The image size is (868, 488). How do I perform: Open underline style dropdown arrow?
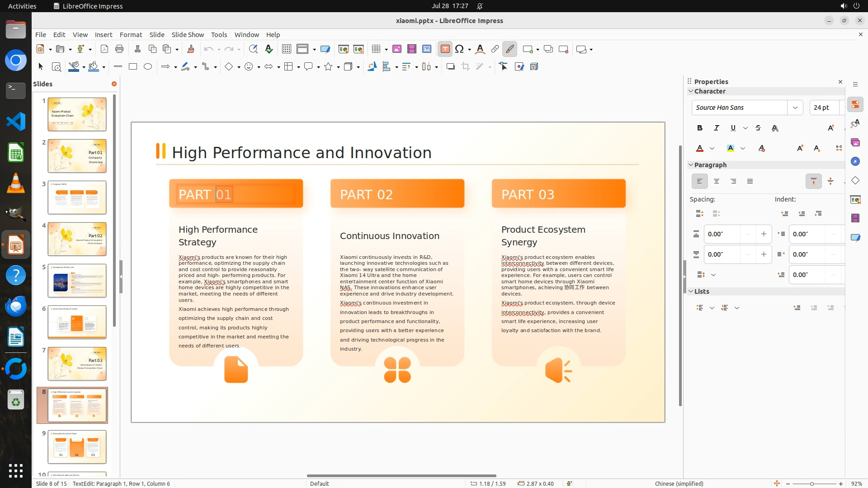pyautogui.click(x=745, y=128)
